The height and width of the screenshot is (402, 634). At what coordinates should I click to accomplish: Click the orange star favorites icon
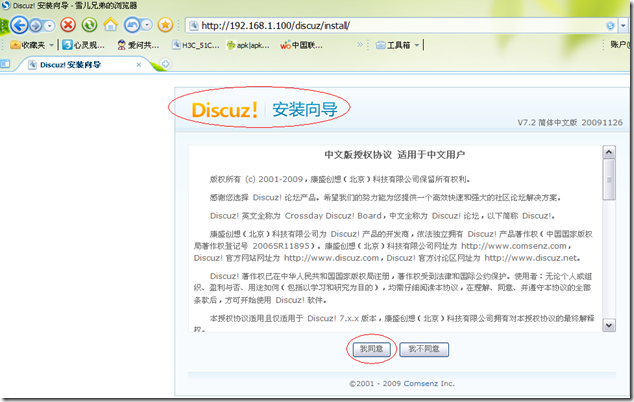[x=165, y=25]
